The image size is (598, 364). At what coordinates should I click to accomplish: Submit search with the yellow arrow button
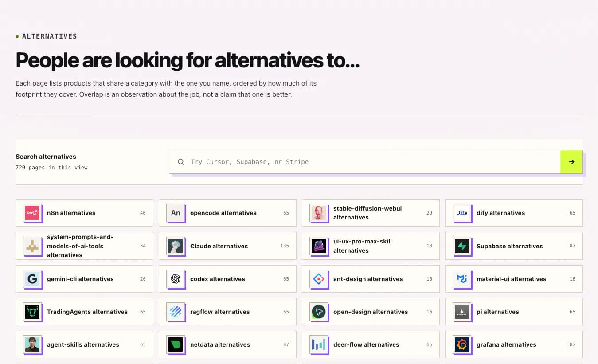click(571, 162)
